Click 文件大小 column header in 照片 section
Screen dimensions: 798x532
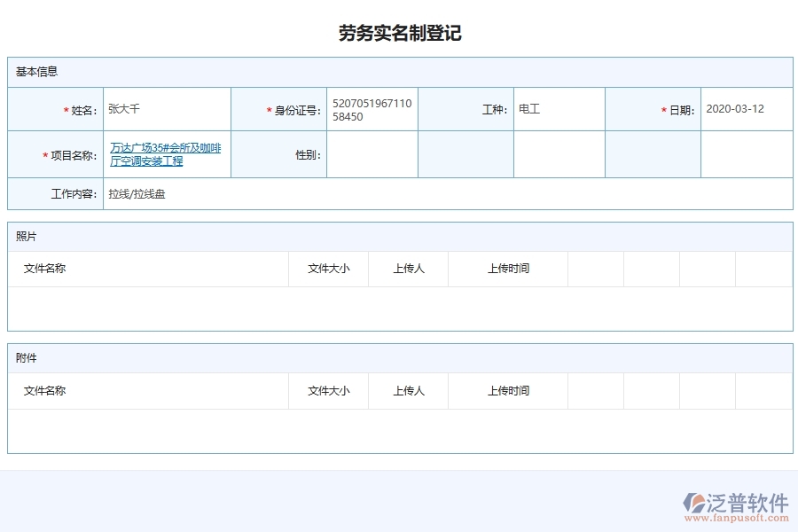click(327, 269)
